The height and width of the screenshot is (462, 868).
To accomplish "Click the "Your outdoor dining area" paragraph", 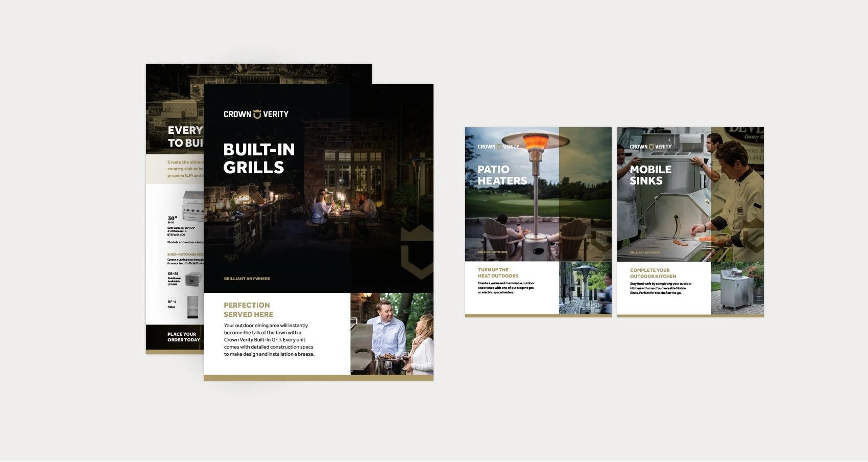I will [269, 340].
